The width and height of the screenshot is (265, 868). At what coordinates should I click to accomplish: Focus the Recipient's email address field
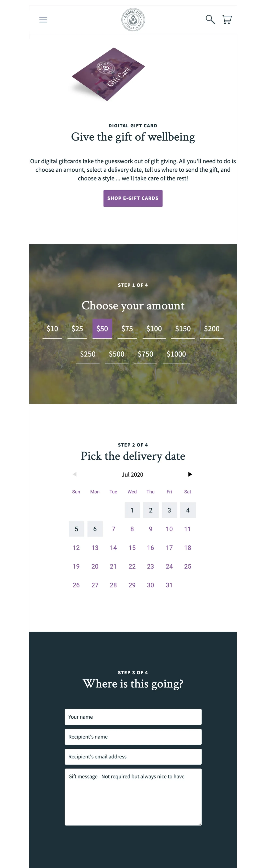tap(133, 757)
